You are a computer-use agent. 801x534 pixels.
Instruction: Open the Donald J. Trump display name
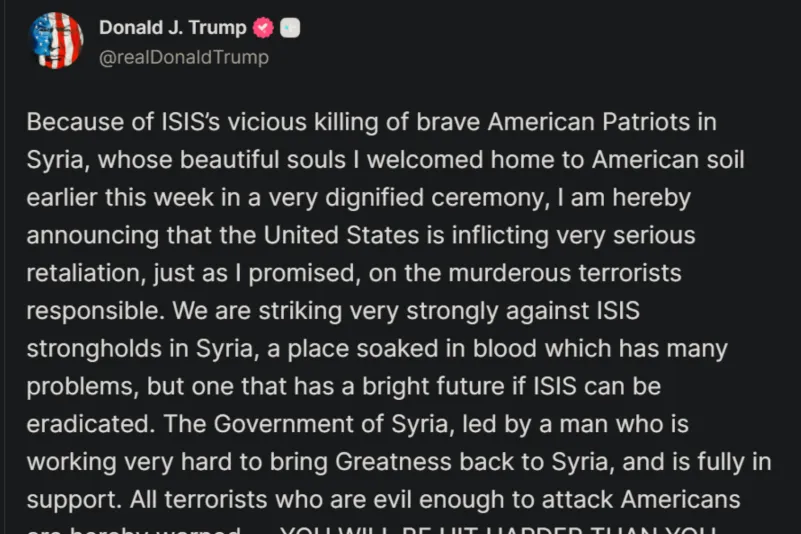pos(172,28)
